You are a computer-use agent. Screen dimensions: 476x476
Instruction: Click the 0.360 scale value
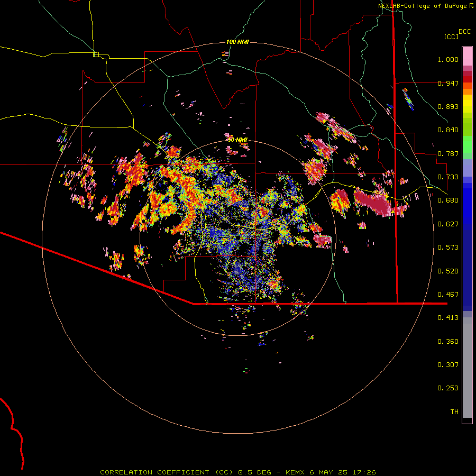(448, 342)
